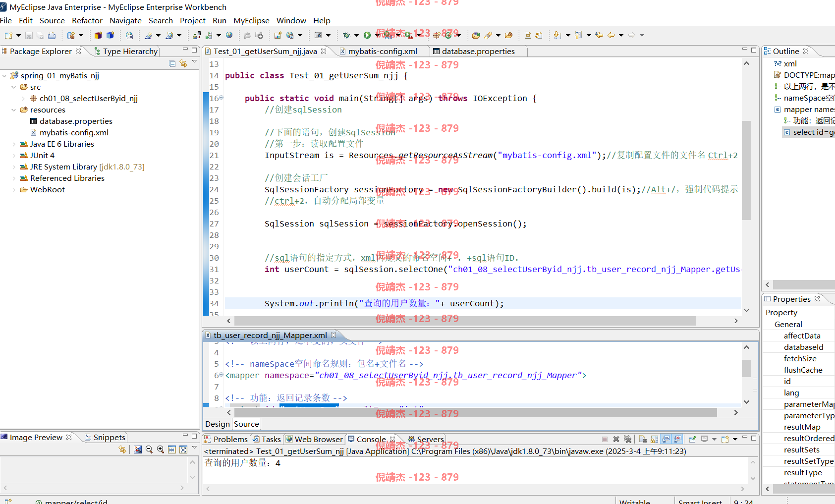The height and width of the screenshot is (504, 835).
Task: Expand the Java EE 6 Libraries node
Action: tap(14, 144)
